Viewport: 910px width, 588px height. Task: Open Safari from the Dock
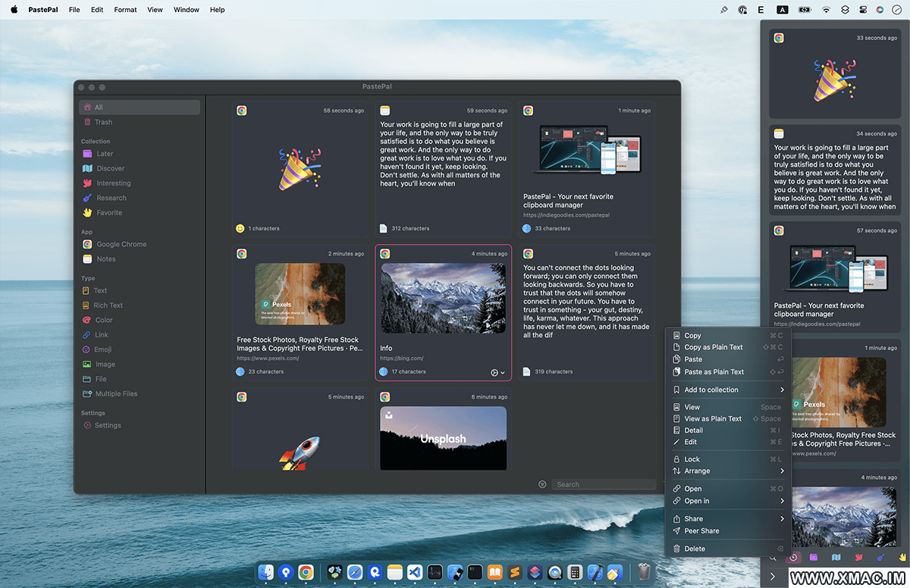point(354,572)
